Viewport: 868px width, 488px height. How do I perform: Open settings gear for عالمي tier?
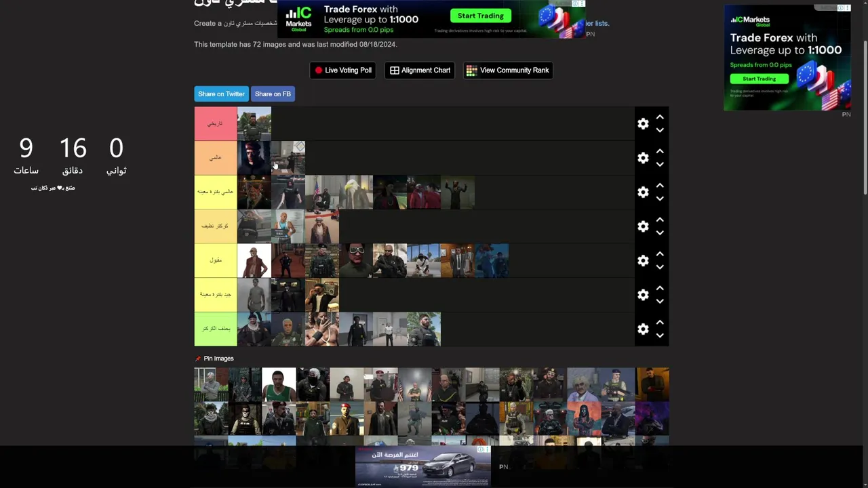643,158
